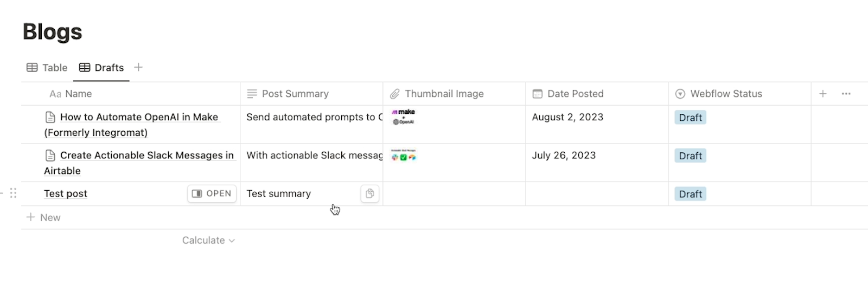Add a New row
Screen dimensions: 868x305
[43, 217]
